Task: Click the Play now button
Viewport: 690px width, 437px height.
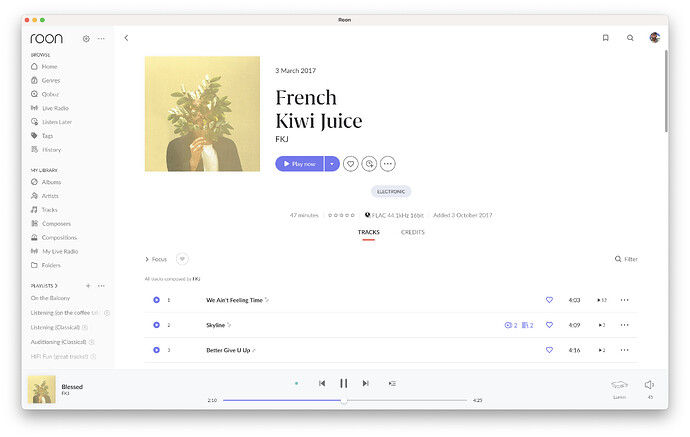Action: coord(299,163)
